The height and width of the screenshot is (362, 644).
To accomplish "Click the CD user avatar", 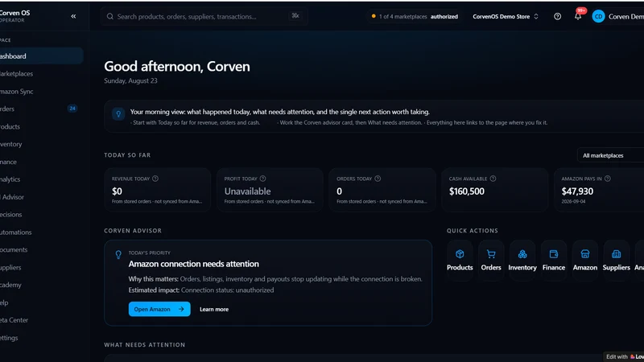I will (x=598, y=16).
